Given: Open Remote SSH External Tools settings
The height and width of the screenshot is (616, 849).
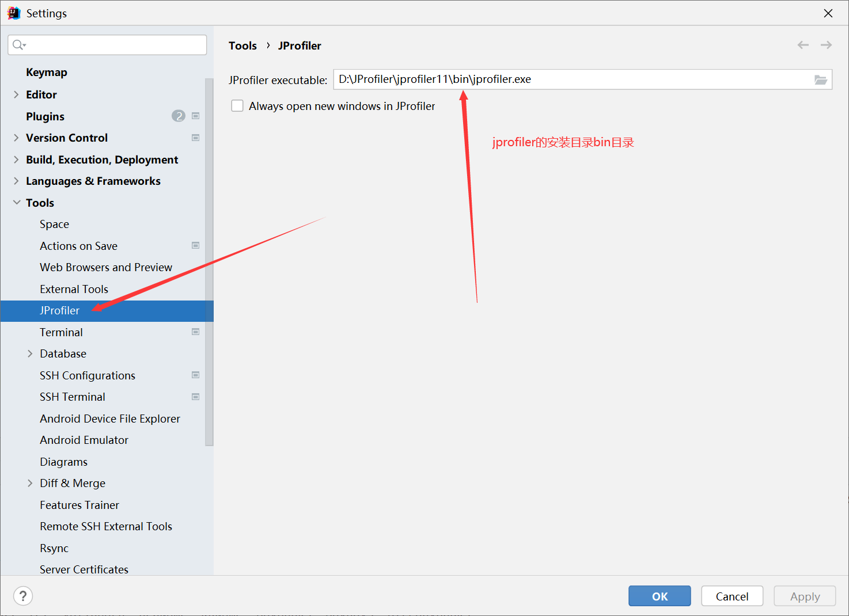Looking at the screenshot, I should coord(106,526).
